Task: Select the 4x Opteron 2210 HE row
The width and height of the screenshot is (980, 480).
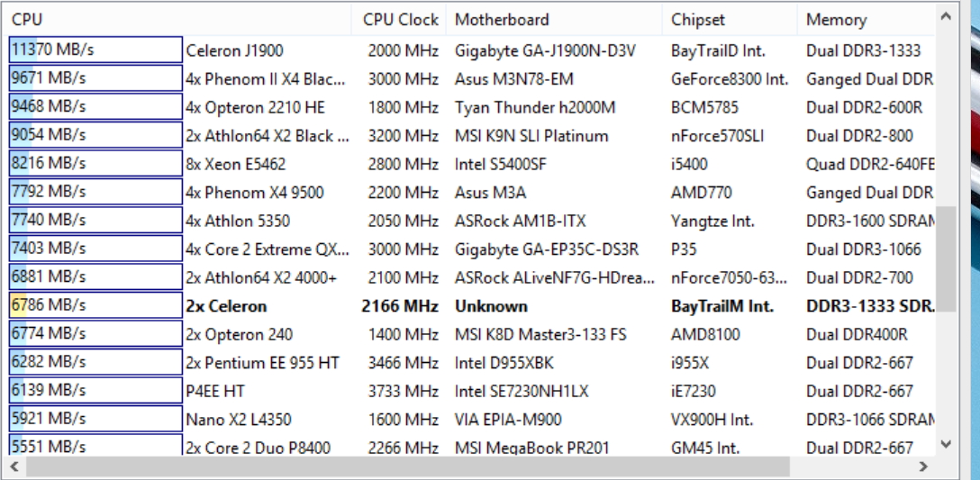Action: click(472, 107)
